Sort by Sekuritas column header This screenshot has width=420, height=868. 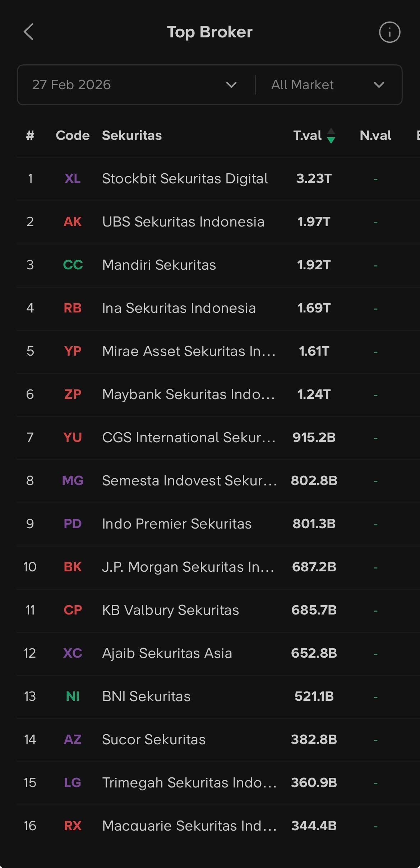click(x=132, y=136)
